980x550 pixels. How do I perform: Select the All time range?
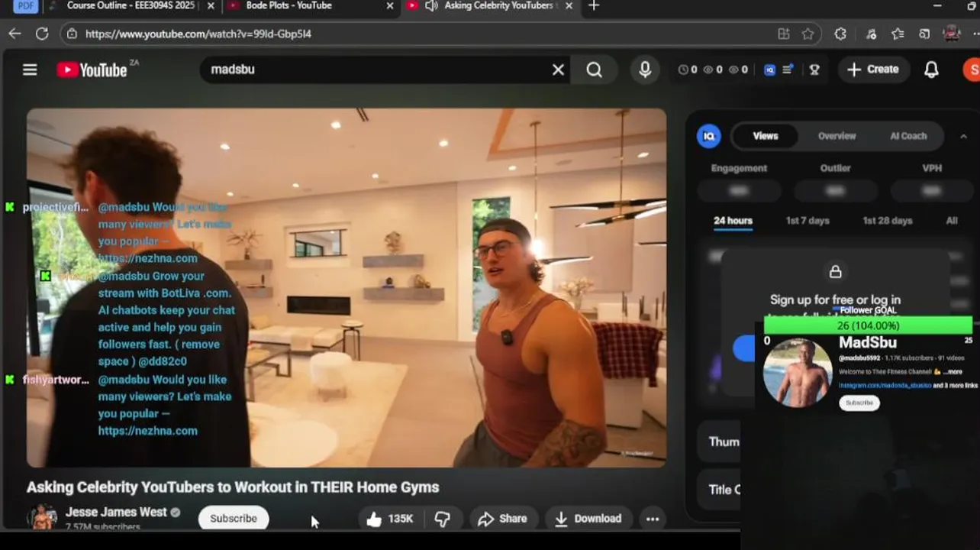point(952,221)
